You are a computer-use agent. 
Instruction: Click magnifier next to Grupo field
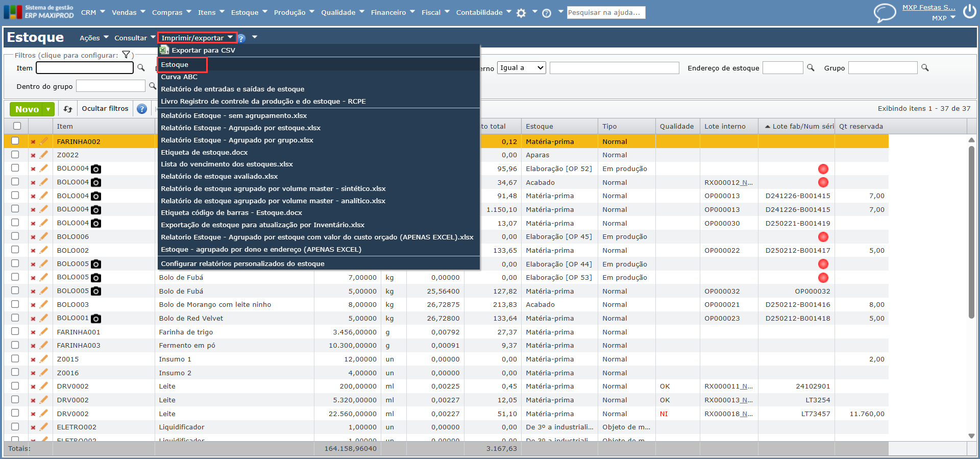pyautogui.click(x=925, y=68)
